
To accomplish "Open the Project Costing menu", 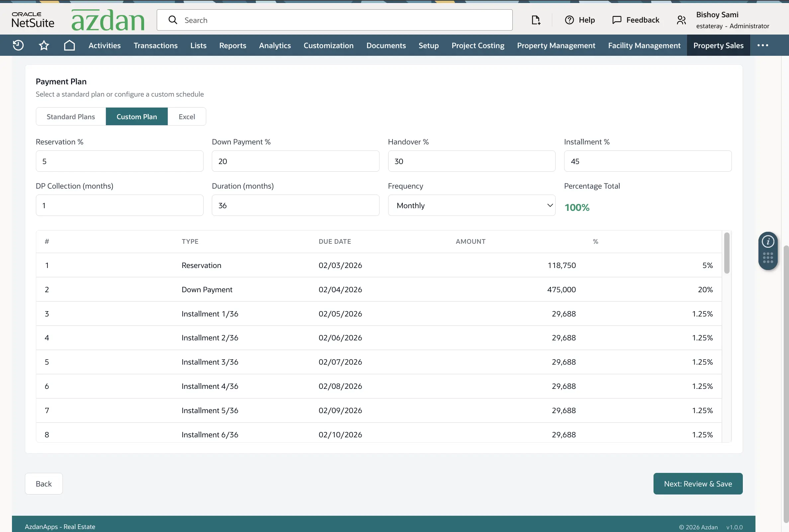I will tap(478, 45).
